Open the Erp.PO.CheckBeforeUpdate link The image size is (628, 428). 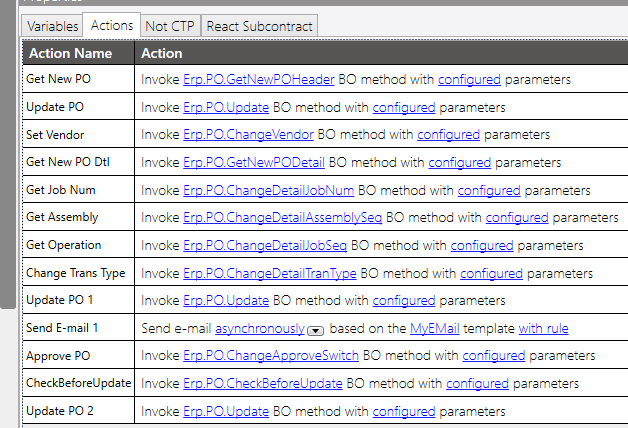[263, 383]
